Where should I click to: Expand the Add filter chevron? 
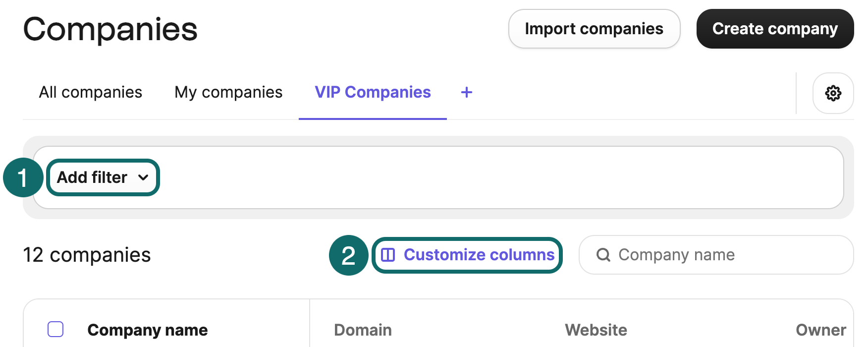coord(144,177)
